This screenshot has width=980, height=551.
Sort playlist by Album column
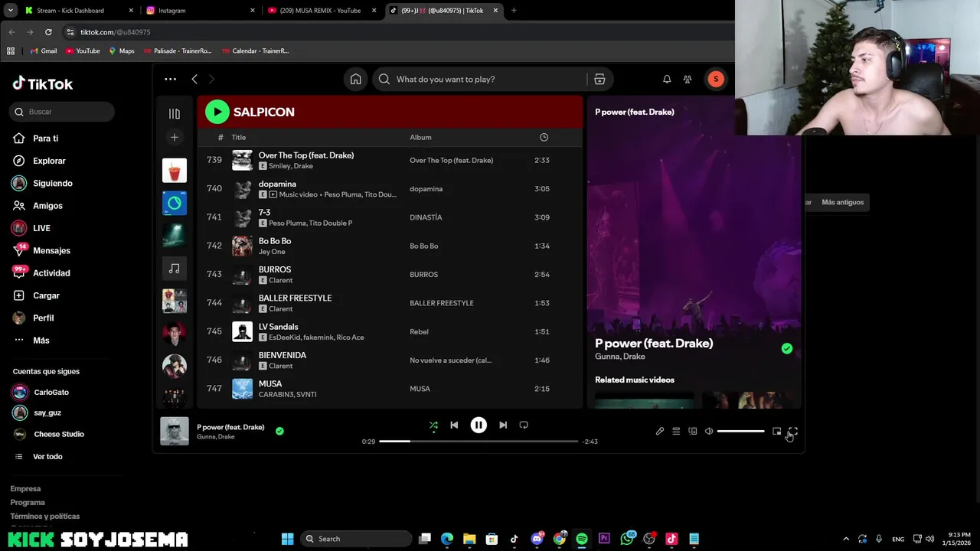tap(420, 138)
